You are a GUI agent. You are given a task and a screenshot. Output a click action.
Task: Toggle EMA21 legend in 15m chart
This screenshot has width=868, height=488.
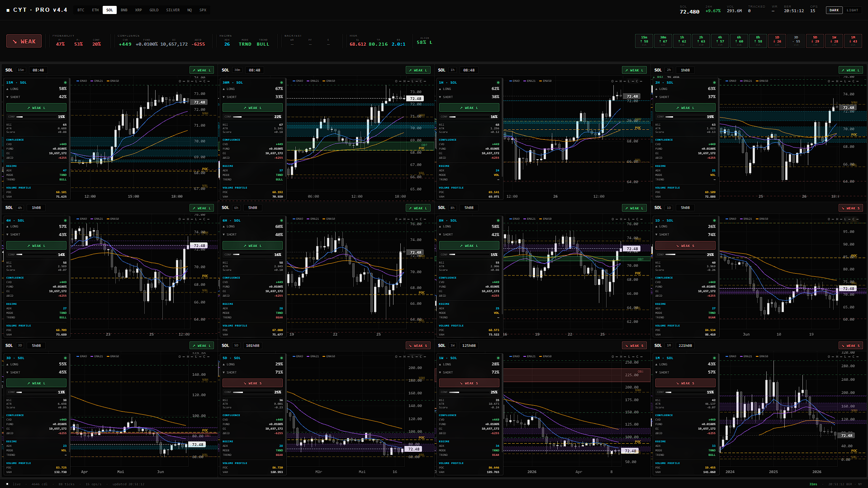pyautogui.click(x=97, y=81)
